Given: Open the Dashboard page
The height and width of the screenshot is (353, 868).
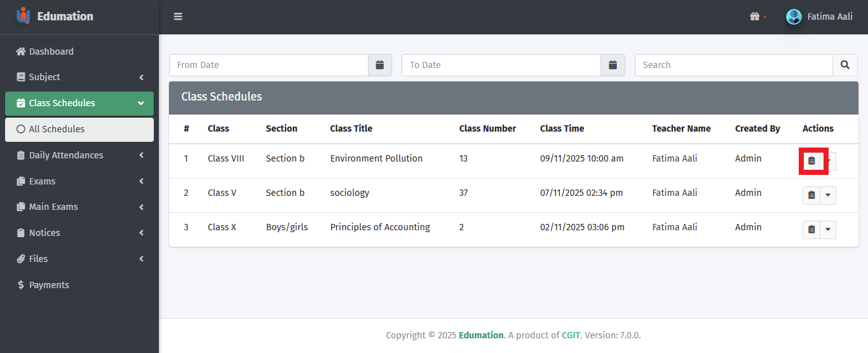Looking at the screenshot, I should [51, 52].
